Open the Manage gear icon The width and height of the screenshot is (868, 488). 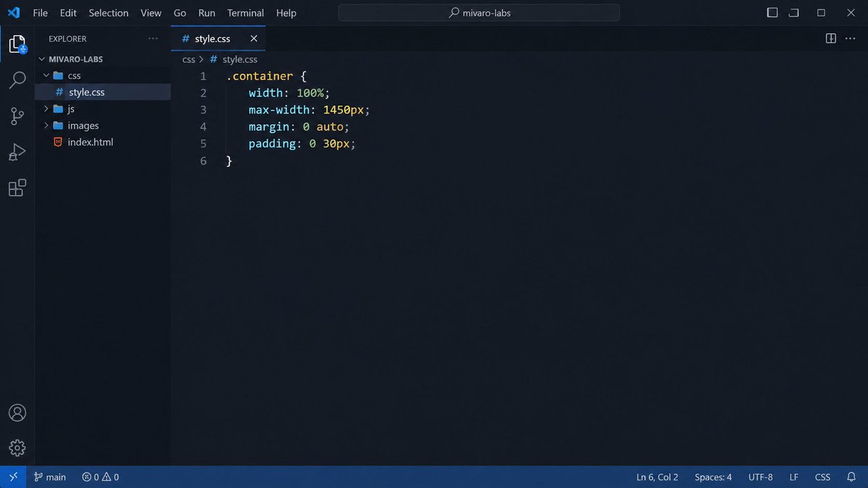pyautogui.click(x=17, y=448)
